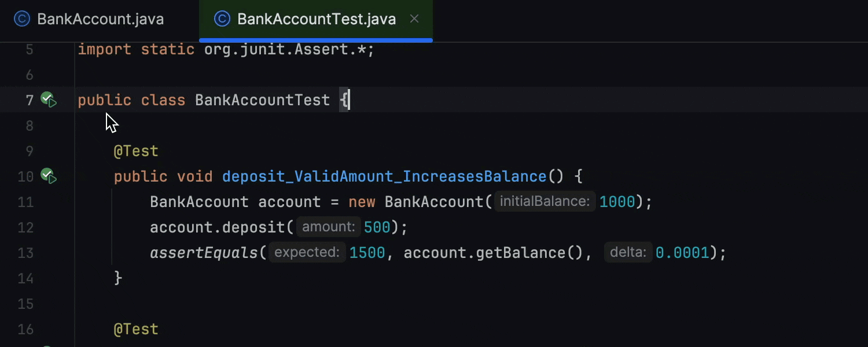Close the BankAccountTest.java tab
Viewport: 868px width, 347px height.
tap(414, 19)
